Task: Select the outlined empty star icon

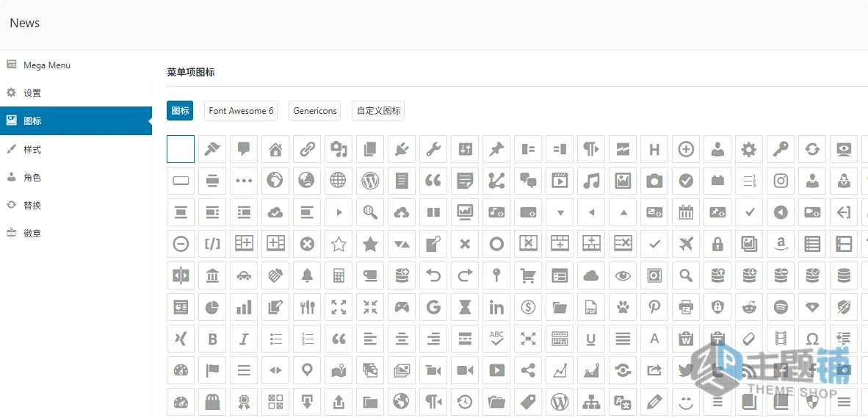Action: (339, 244)
